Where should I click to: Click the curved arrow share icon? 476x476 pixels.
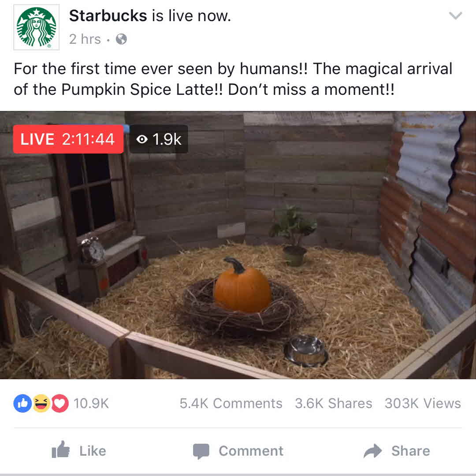[373, 451]
